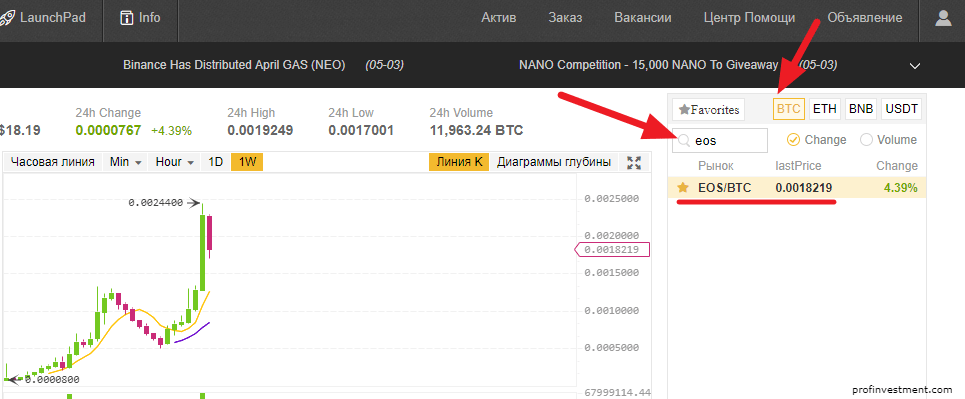Toggle favorite star for EOS/BTC
The width and height of the screenshot is (965, 399).
click(x=683, y=188)
